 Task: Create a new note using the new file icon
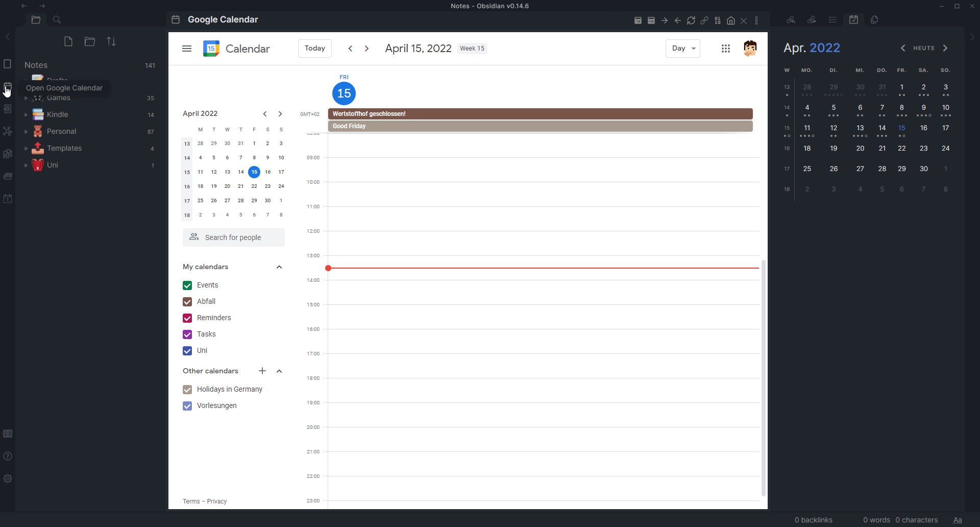pyautogui.click(x=68, y=41)
